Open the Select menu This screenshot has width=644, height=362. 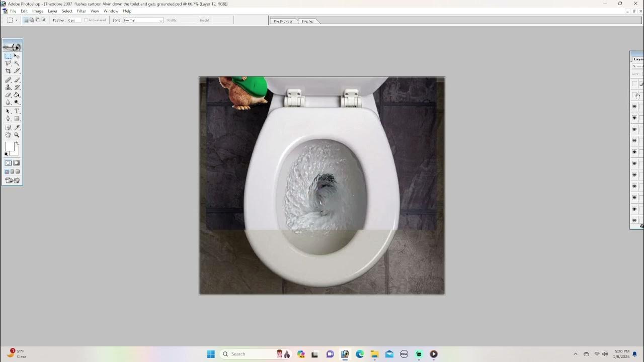[67, 11]
